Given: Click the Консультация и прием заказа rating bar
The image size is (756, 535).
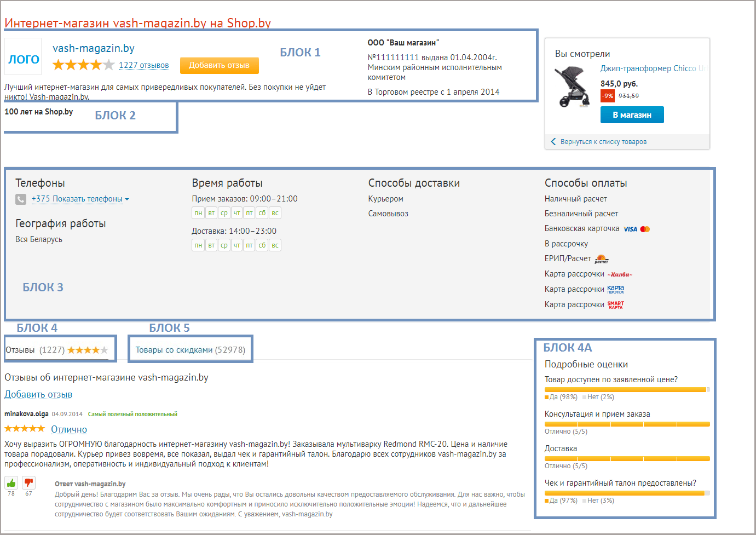Looking at the screenshot, I should 627,424.
